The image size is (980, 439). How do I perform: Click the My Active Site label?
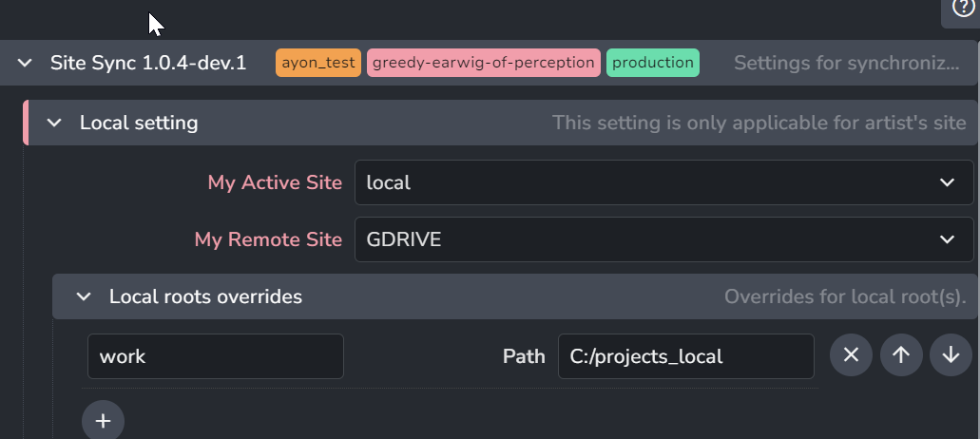tap(275, 183)
